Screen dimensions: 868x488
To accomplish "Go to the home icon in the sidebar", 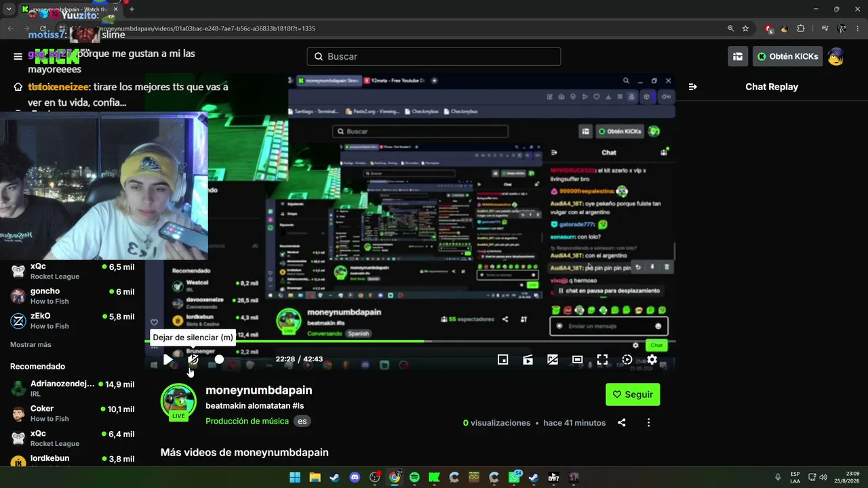I will click(x=18, y=87).
